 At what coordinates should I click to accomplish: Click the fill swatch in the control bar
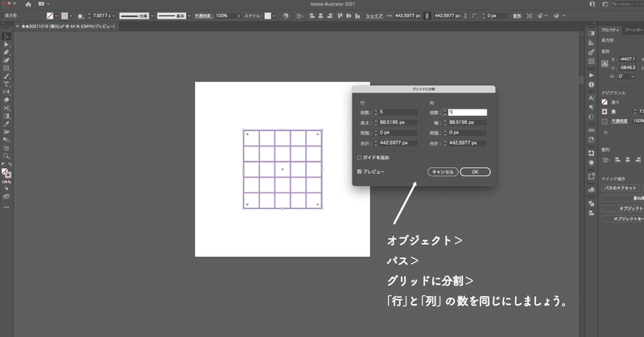pos(50,16)
